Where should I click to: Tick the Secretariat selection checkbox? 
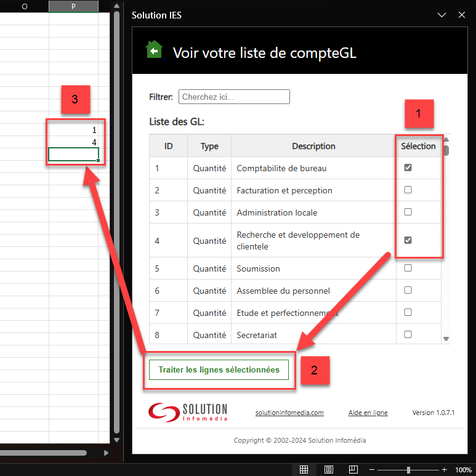click(408, 334)
